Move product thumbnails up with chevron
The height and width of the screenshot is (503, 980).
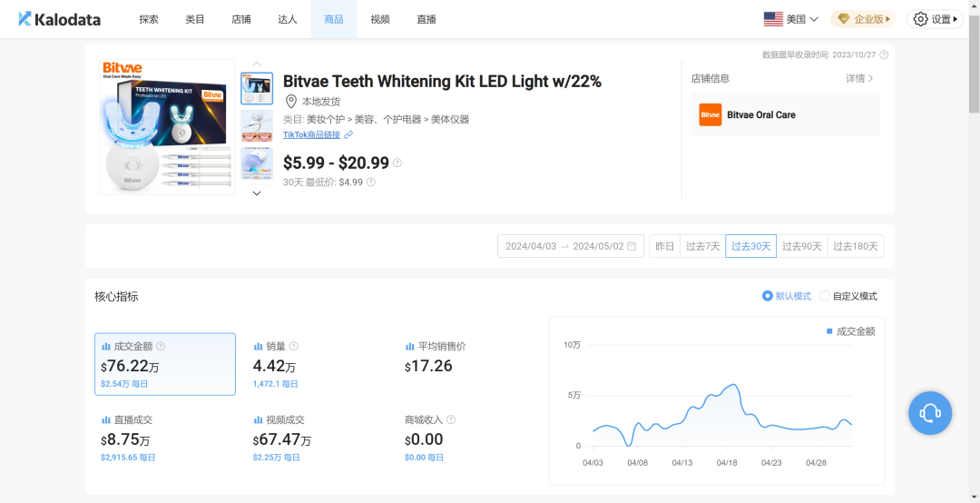pyautogui.click(x=257, y=64)
